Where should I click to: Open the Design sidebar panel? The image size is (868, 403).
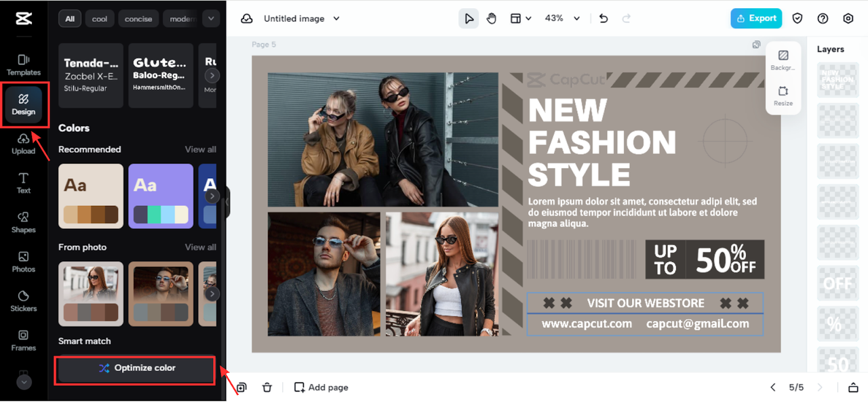tap(24, 105)
